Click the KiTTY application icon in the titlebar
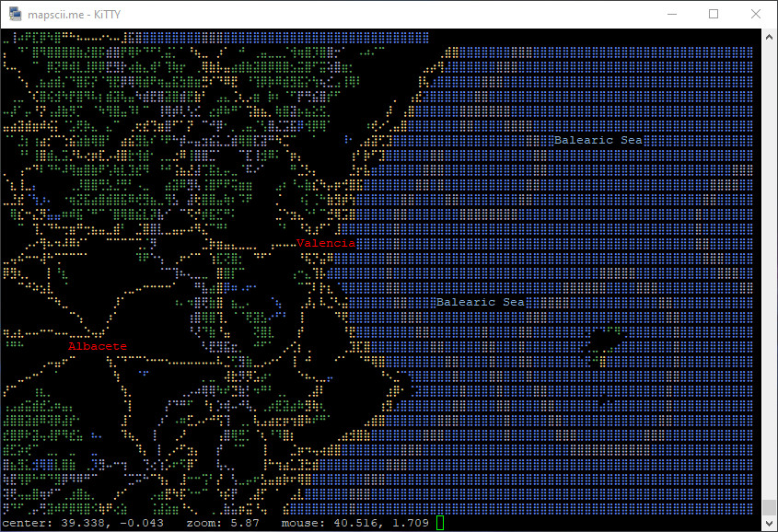Screen dimensions: 778x532 13,13
